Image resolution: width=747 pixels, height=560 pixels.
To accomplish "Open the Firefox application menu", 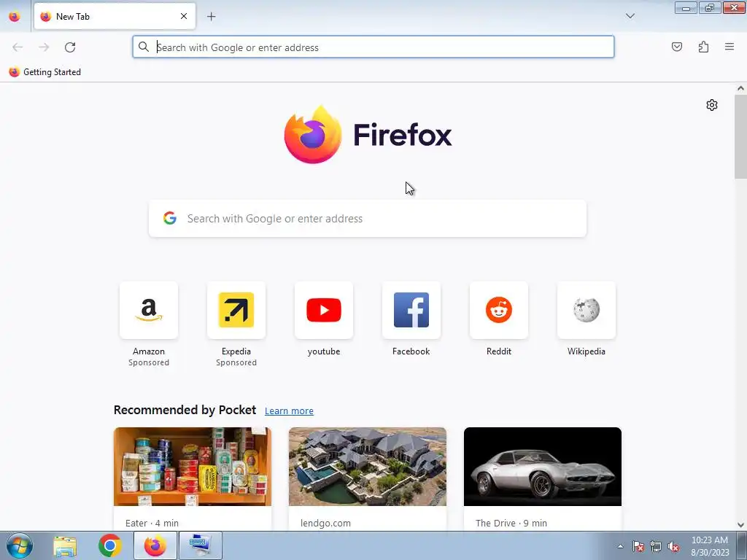I will (x=729, y=47).
